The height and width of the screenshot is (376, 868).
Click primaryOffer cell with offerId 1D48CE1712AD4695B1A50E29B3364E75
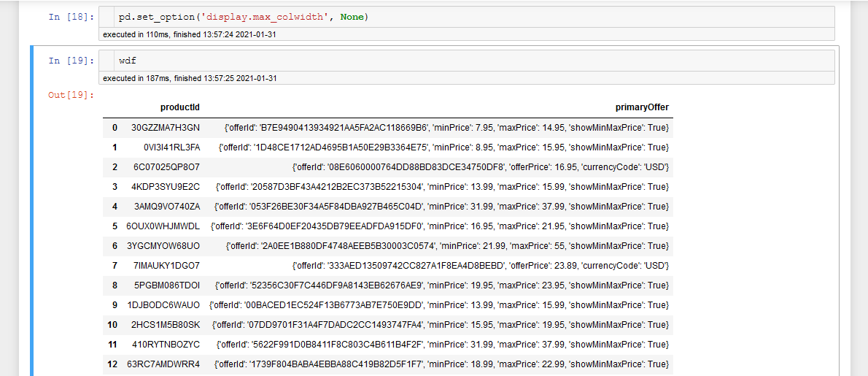pos(444,147)
